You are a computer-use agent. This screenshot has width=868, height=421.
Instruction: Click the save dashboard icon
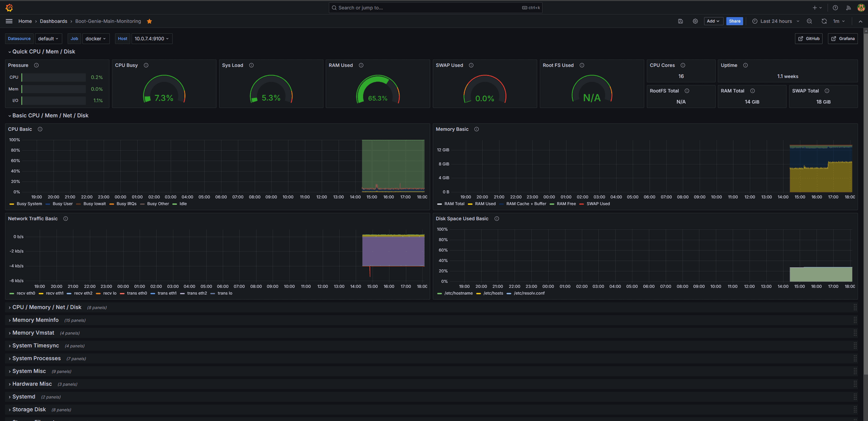680,21
